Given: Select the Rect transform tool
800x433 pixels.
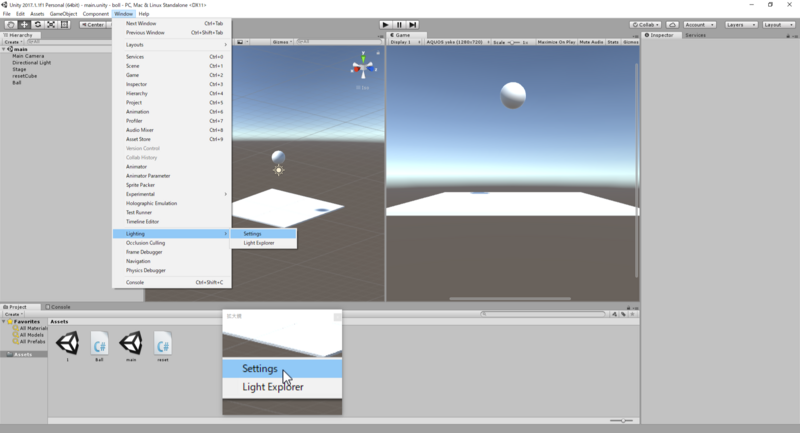Looking at the screenshot, I should point(65,24).
